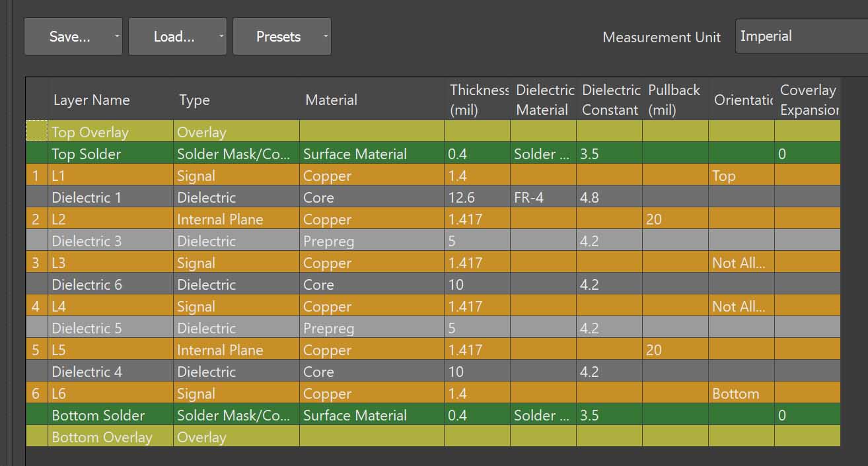Click the Load button
868x466 pixels.
[x=173, y=37]
